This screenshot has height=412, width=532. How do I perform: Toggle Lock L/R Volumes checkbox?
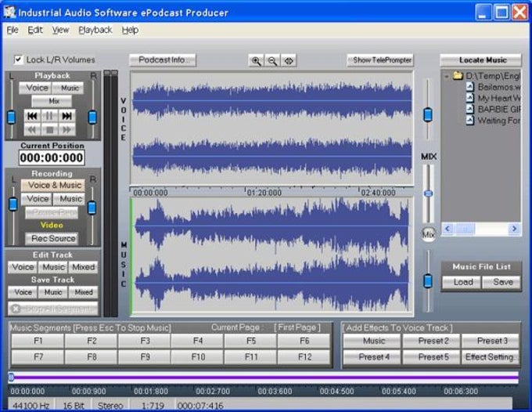(x=18, y=60)
